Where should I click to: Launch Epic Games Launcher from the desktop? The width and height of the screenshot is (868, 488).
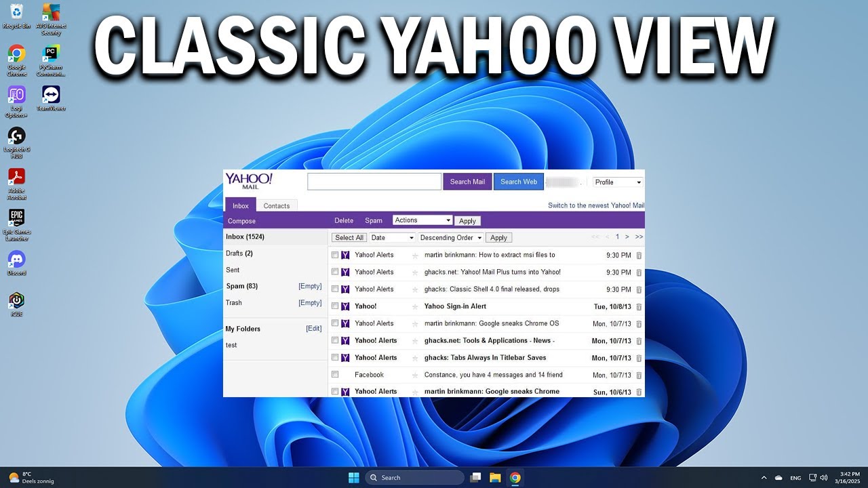16,224
